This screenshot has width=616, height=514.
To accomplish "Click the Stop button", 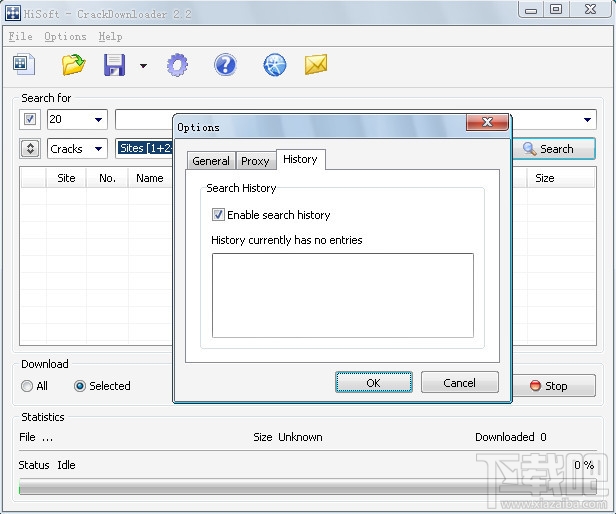I will (x=554, y=386).
